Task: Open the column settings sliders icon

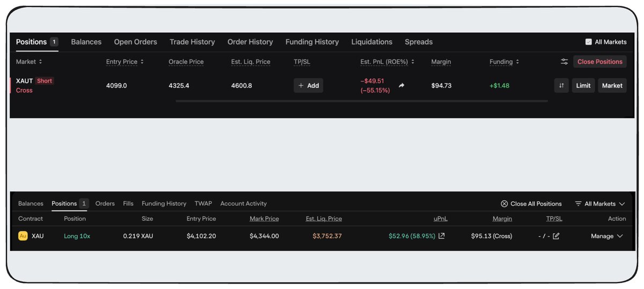Action: 564,62
